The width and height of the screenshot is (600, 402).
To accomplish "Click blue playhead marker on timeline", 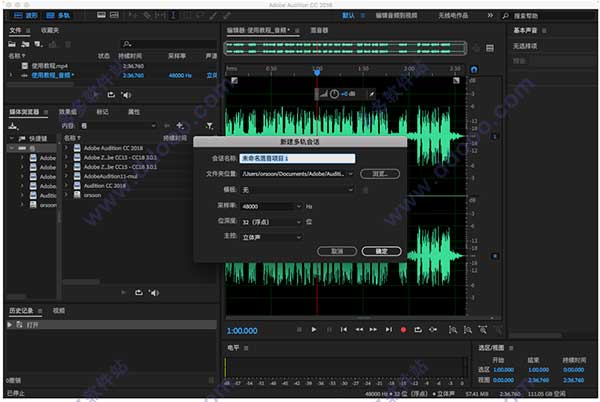I will 317,72.
